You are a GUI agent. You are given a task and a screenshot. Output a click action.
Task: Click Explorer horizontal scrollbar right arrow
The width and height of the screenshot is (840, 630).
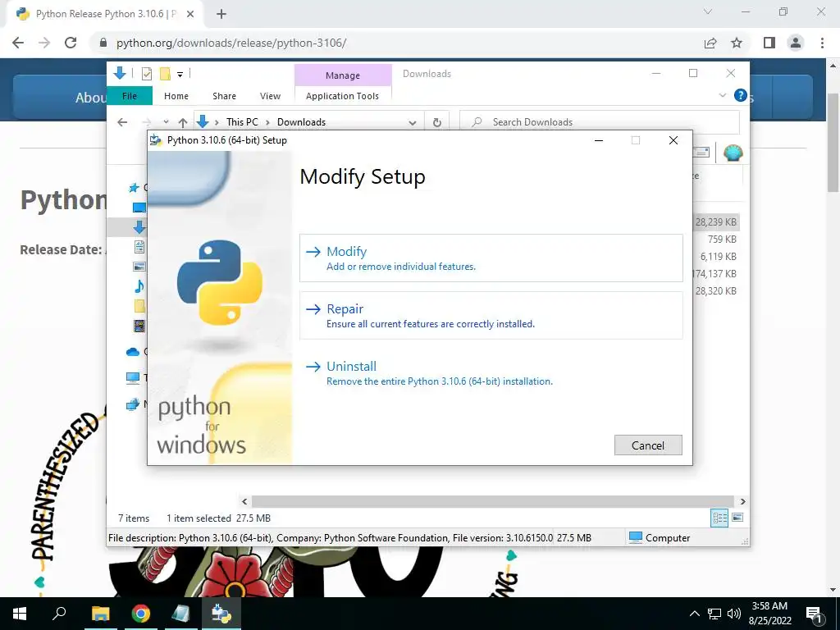(x=742, y=501)
